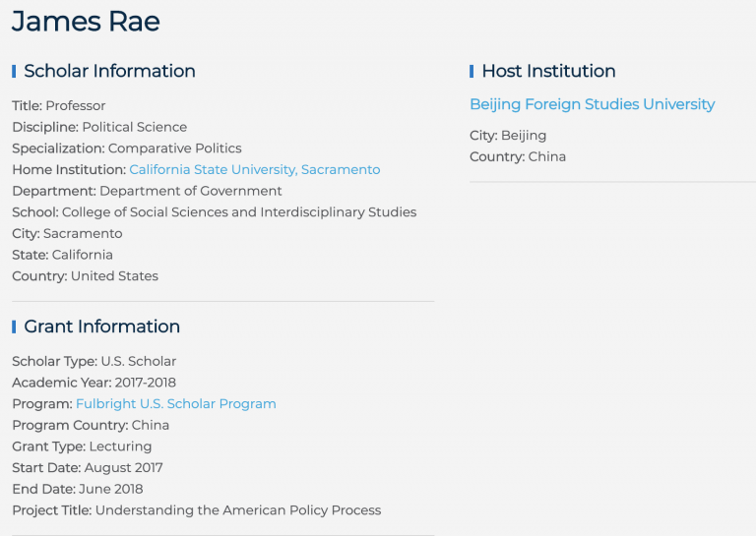Click the Start Date: August 2017 text
Viewport: 756px width, 536px height.
pyautogui.click(x=88, y=468)
